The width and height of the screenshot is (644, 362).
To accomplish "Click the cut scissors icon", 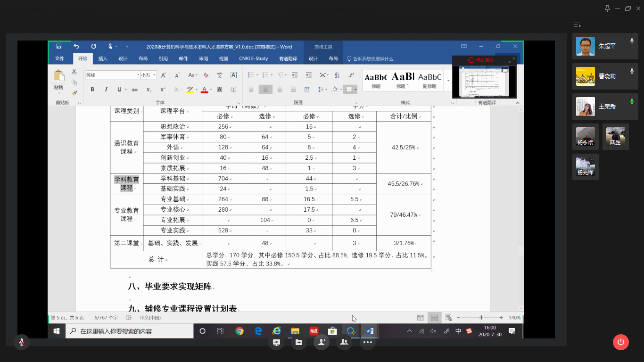I will click(74, 72).
